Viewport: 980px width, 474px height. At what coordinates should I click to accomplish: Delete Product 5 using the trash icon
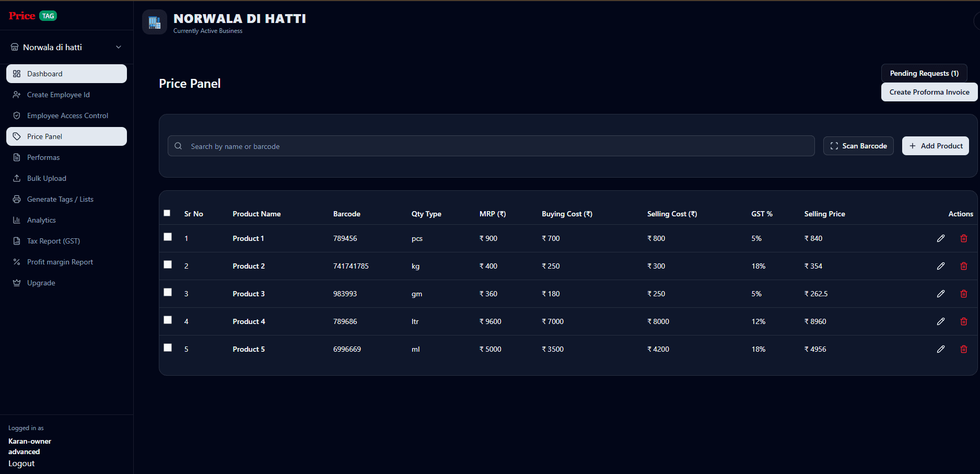[964, 349]
